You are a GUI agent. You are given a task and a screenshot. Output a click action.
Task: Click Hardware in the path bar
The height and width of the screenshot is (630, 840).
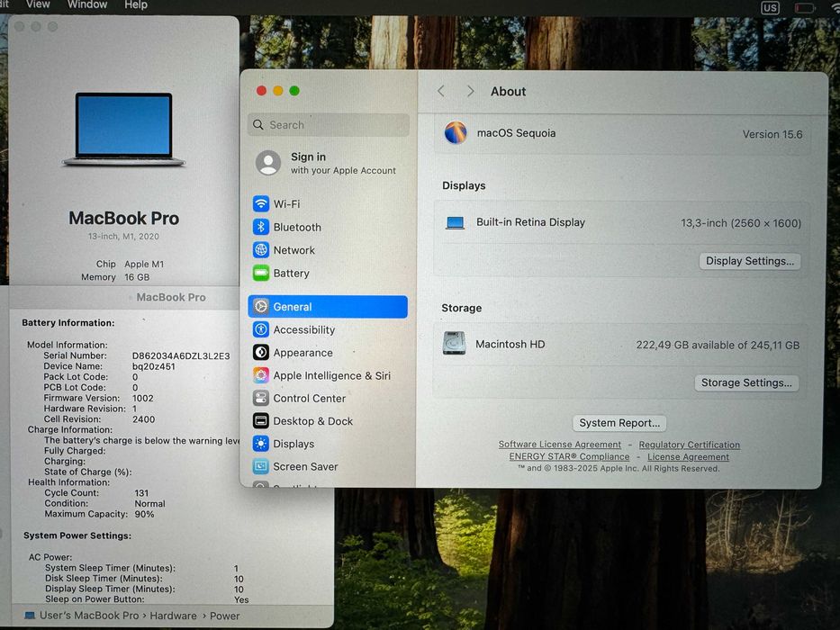click(x=173, y=616)
